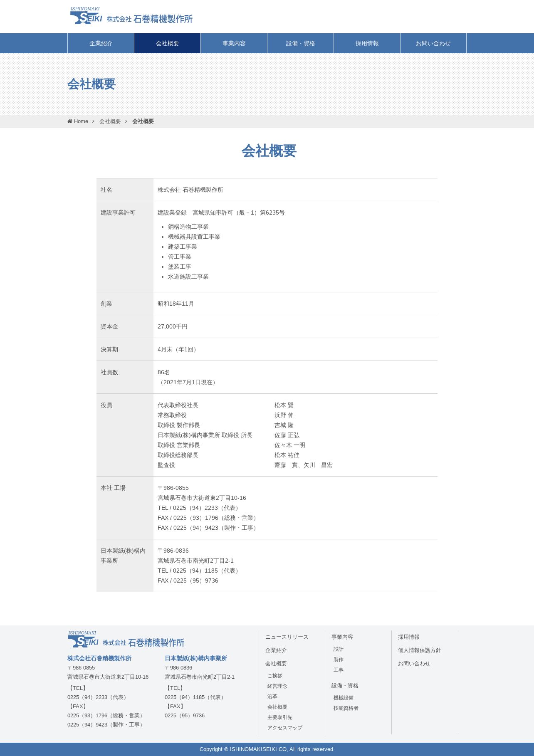534x756 pixels.
Task: Open the 経営理念 footer link
Action: coord(277,686)
